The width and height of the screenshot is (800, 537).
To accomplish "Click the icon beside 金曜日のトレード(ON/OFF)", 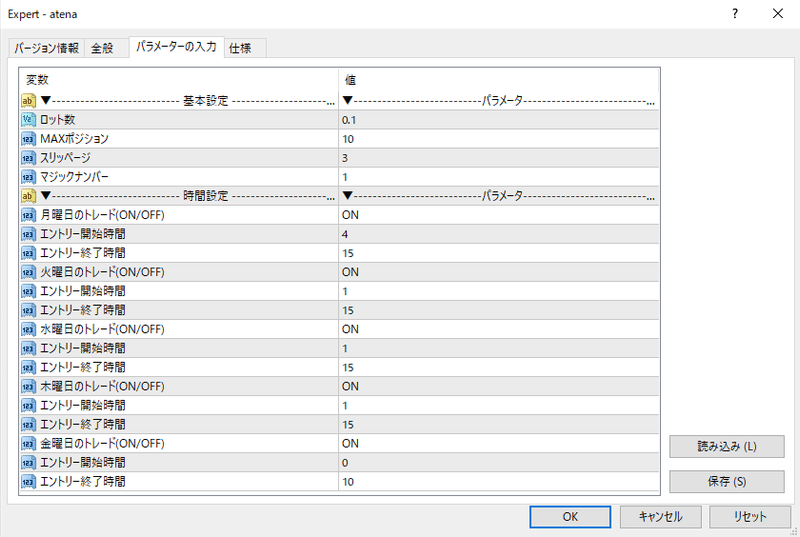I will (x=28, y=444).
